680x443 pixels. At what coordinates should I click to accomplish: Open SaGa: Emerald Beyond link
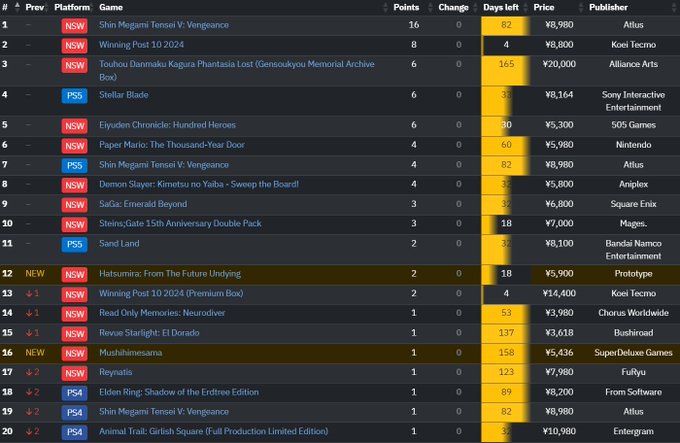pyautogui.click(x=143, y=204)
